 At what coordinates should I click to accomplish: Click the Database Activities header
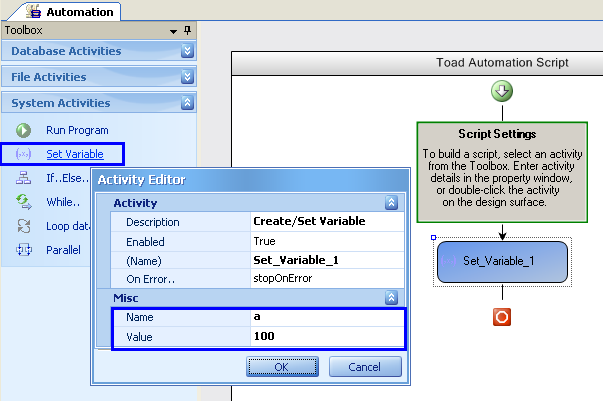tap(99, 51)
